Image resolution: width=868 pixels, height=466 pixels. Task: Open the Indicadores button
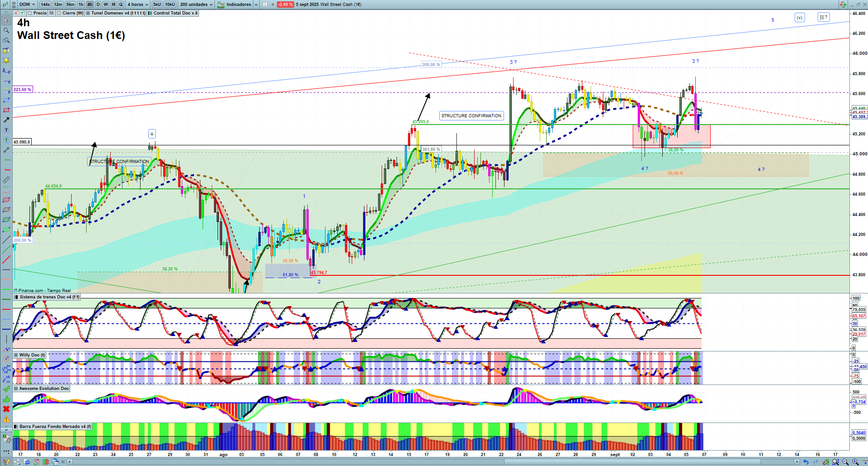coord(234,5)
